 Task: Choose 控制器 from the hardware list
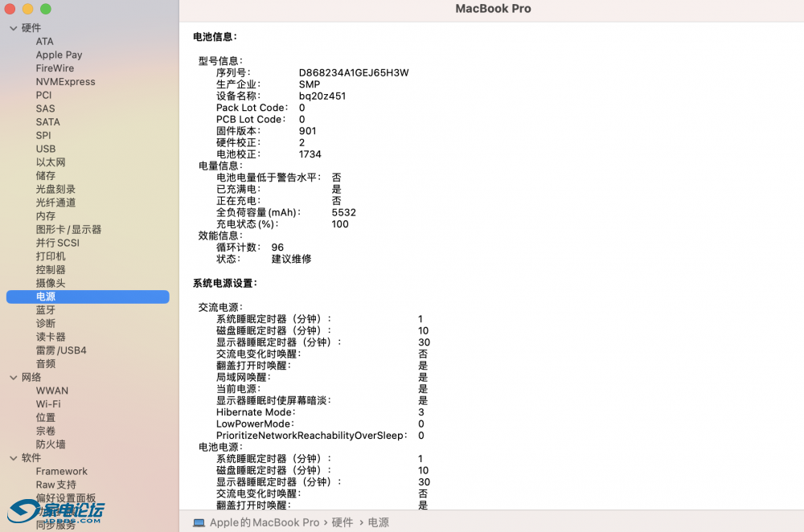point(51,269)
